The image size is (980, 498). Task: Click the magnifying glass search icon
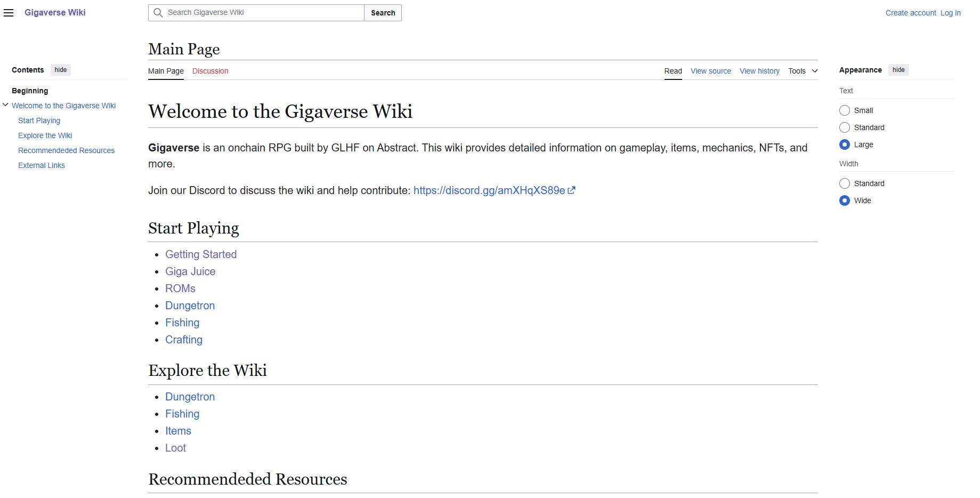point(158,13)
